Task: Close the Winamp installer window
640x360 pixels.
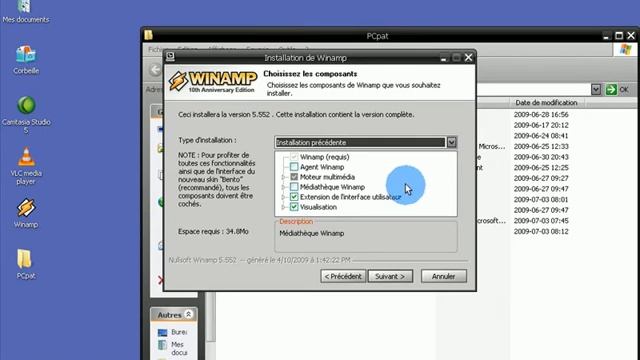Action: click(x=468, y=58)
